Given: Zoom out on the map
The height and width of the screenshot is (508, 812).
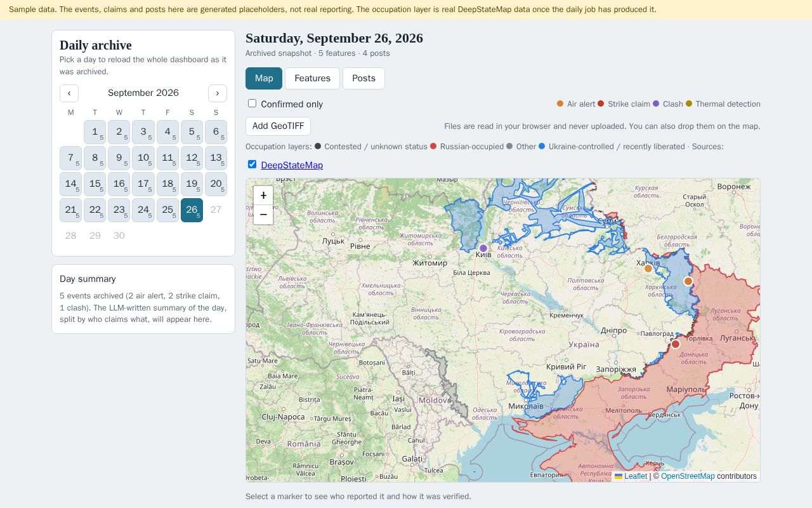Looking at the screenshot, I should (x=263, y=215).
